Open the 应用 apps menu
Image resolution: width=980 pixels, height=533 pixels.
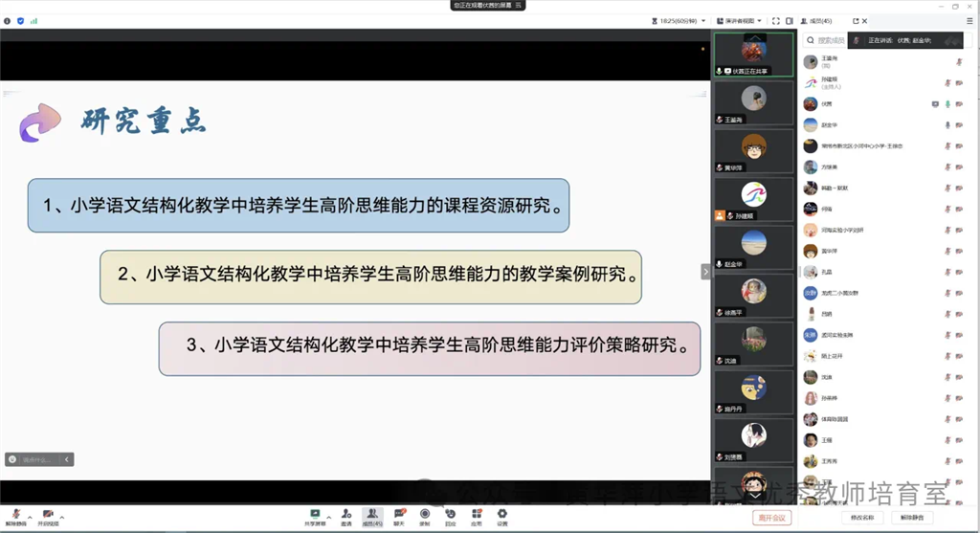pos(477,517)
